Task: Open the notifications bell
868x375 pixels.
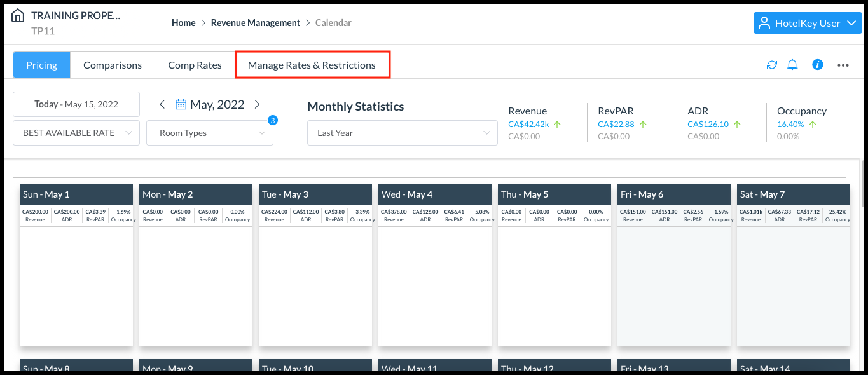Action: pos(792,65)
